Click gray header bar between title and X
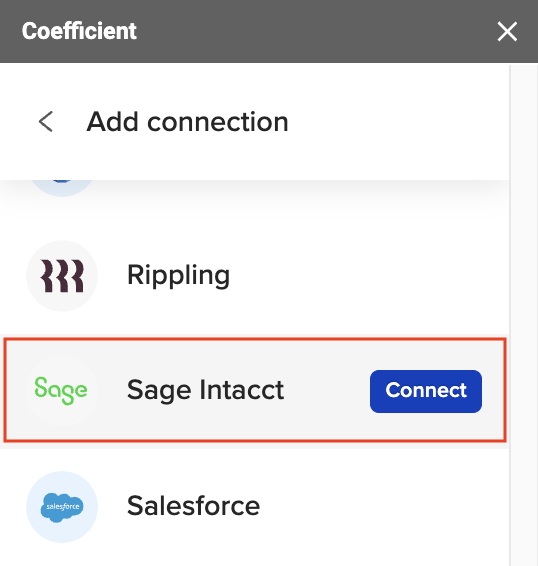 [314, 31]
